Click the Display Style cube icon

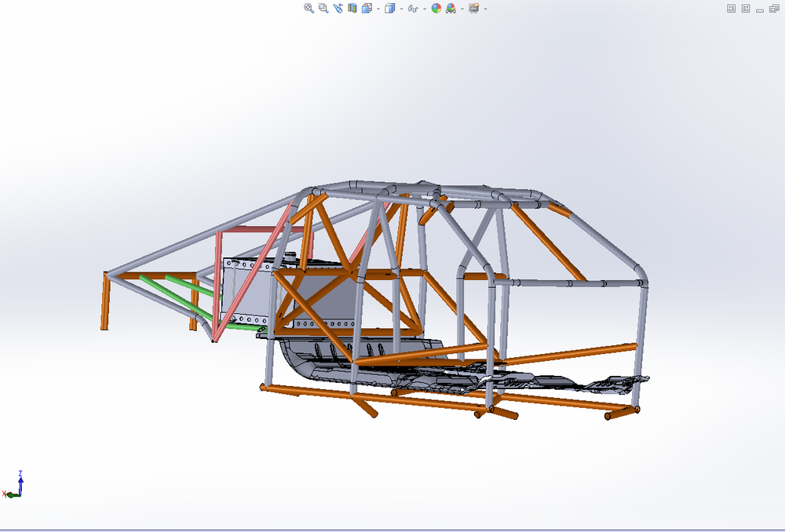tap(389, 8)
